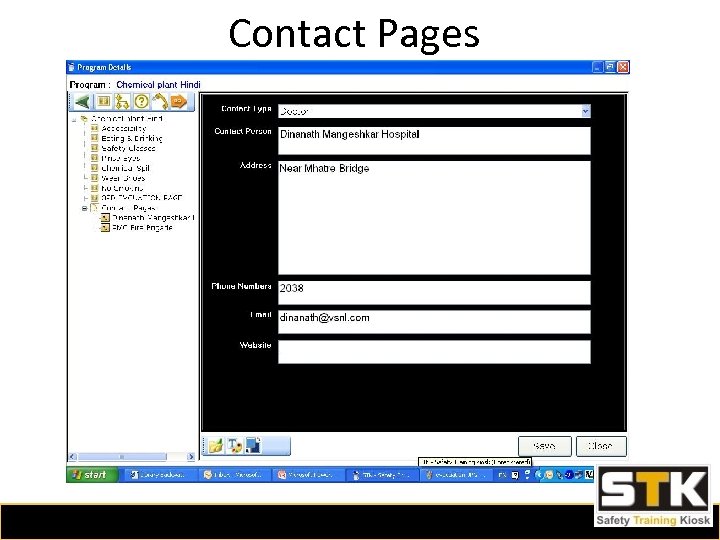
Task: Click the first taskbar window button after start
Action: [158, 475]
